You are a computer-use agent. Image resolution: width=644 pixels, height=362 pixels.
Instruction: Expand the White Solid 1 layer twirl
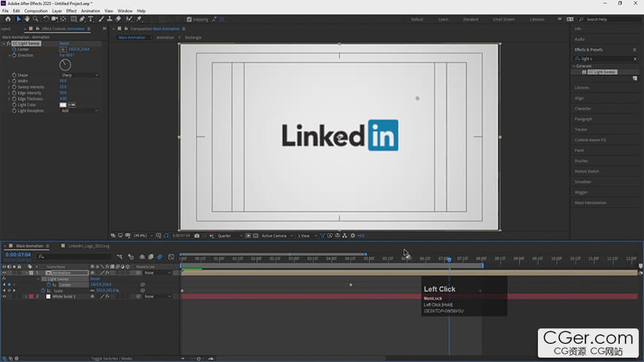click(x=26, y=296)
